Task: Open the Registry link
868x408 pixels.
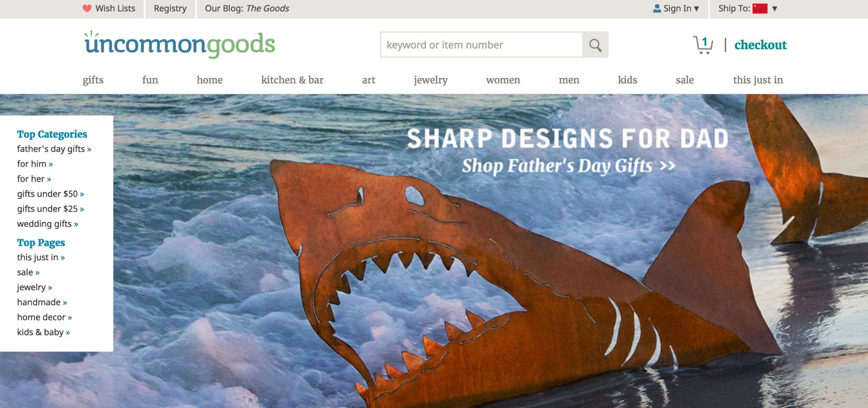Action: [x=170, y=9]
